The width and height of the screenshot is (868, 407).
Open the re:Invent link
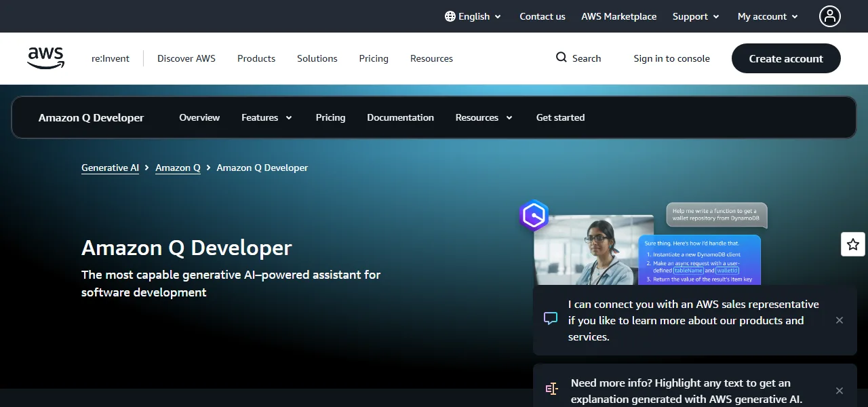(x=111, y=58)
